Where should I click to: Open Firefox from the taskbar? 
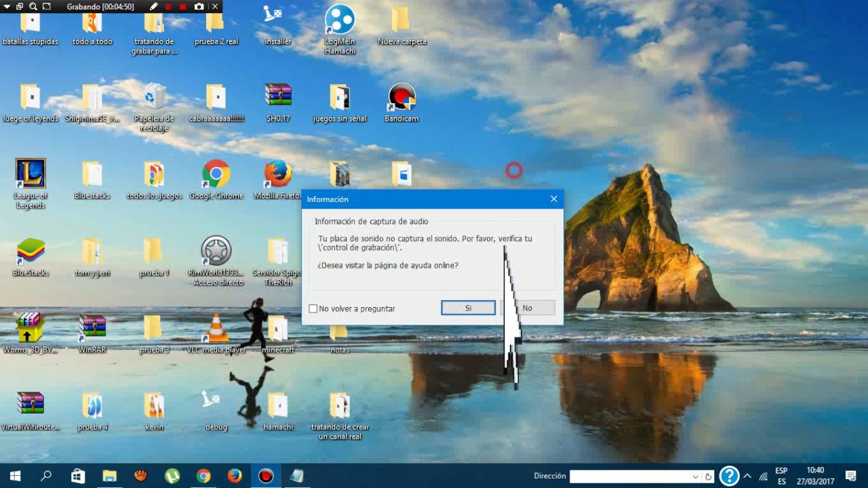(235, 476)
